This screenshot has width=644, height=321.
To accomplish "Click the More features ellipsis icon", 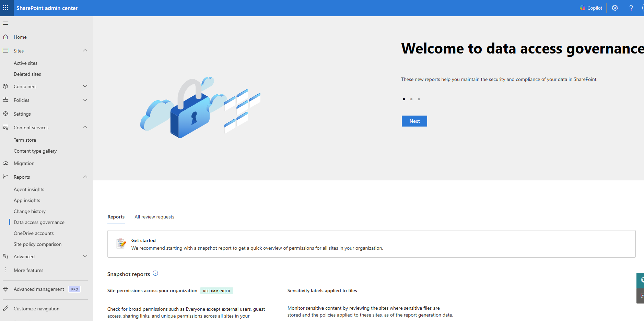I will (5, 270).
